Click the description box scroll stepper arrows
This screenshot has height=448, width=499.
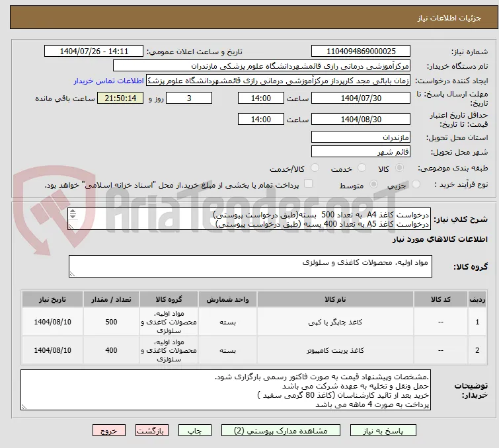[73, 214]
